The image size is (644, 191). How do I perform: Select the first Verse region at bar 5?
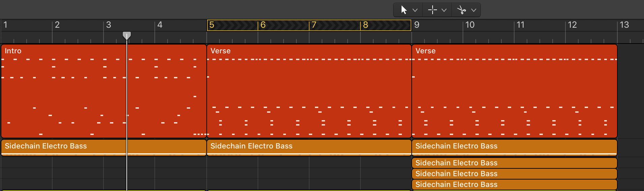tap(309, 91)
